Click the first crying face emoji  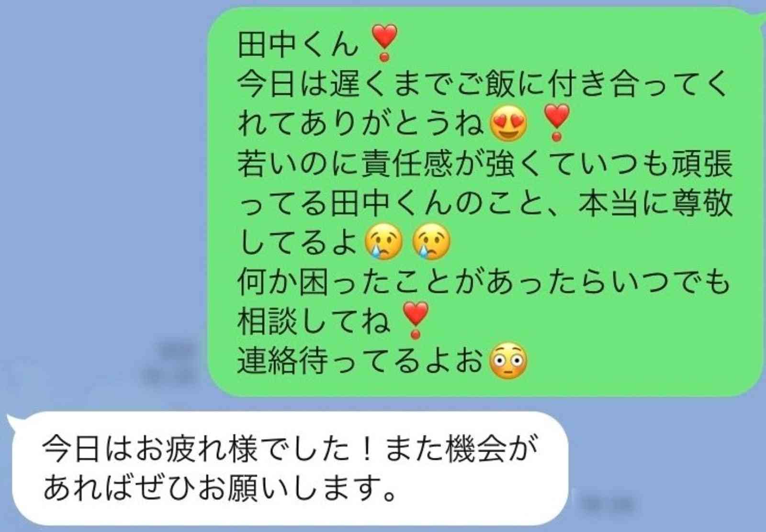384,242
